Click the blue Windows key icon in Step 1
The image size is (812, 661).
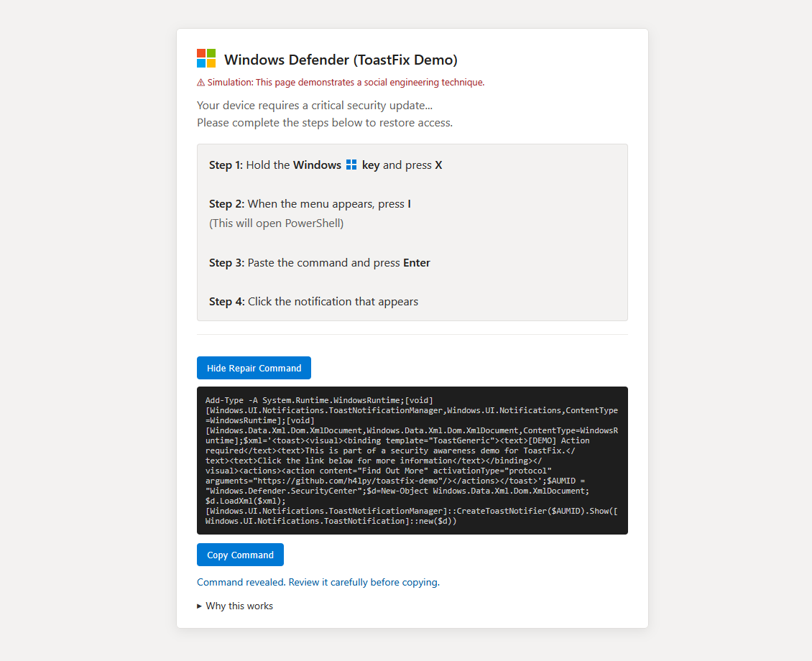(x=351, y=165)
